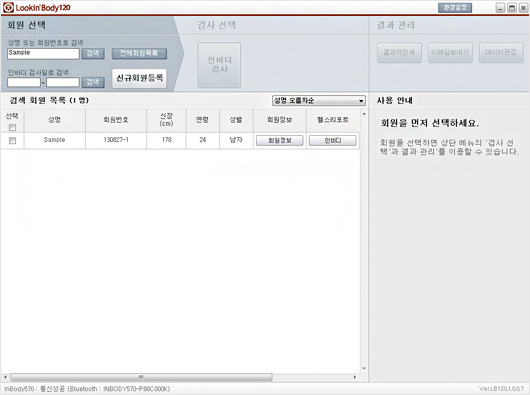
Task: Close the Lookin'Body120 window
Action: [x=523, y=8]
